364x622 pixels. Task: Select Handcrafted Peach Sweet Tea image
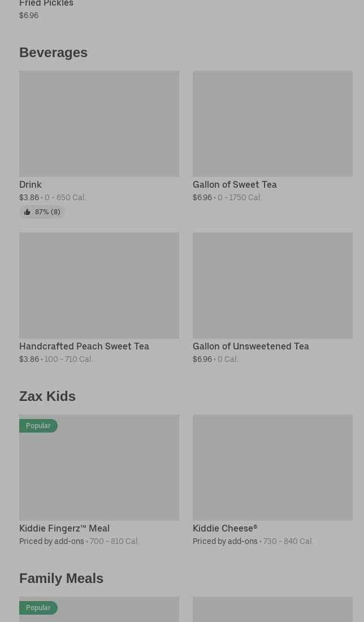coord(99,285)
